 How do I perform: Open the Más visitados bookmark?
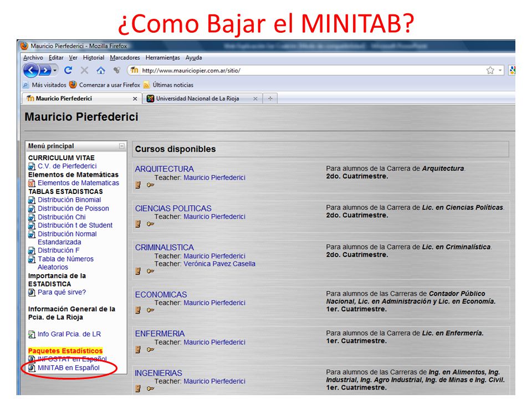44,85
